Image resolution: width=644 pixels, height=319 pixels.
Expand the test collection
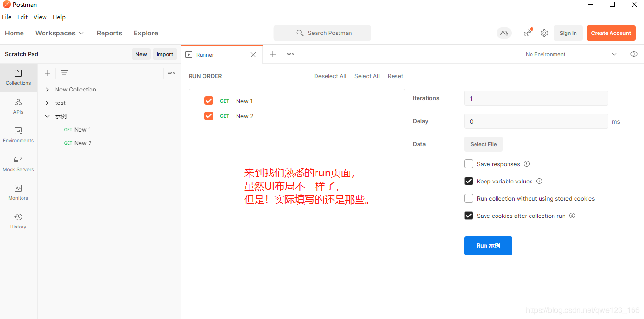47,103
